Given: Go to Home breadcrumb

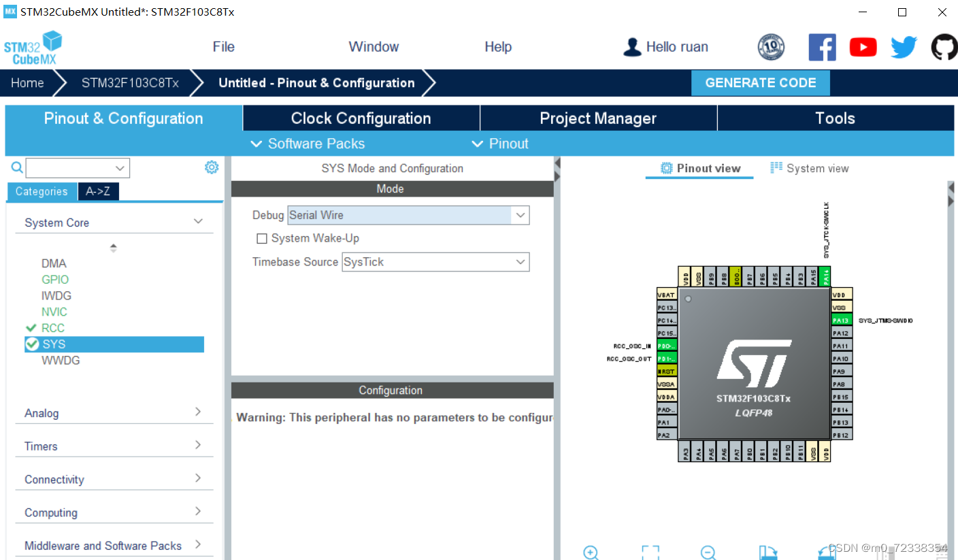Looking at the screenshot, I should 27,83.
